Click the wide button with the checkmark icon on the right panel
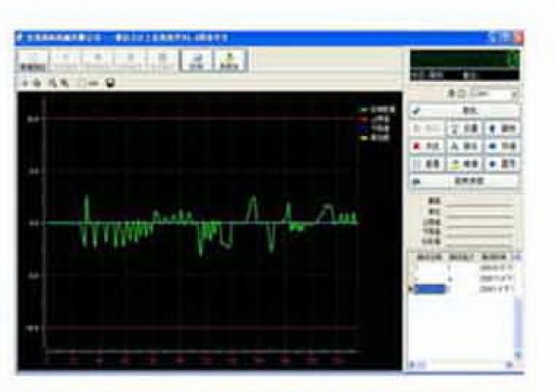 point(465,110)
